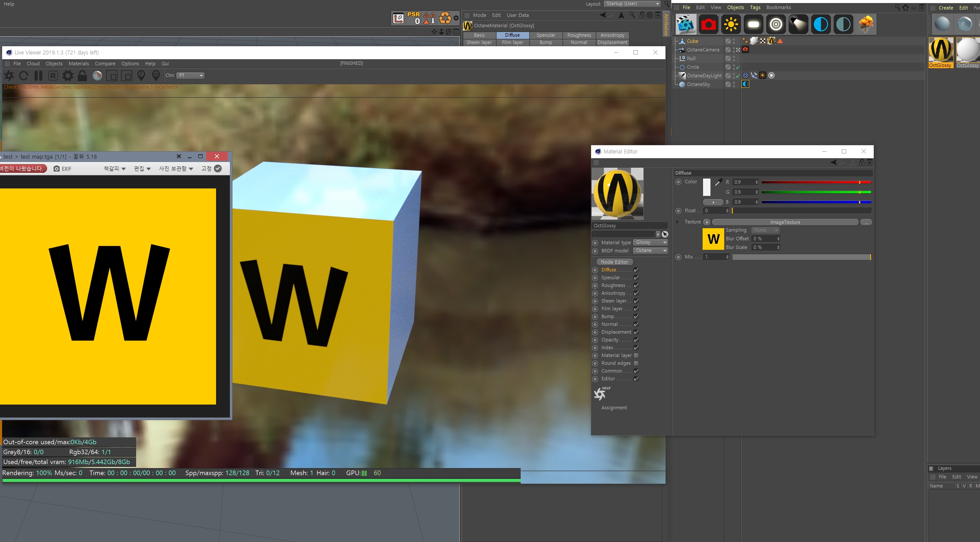Select Assignment in Material Editor list
Image resolution: width=980 pixels, height=542 pixels.
pos(614,408)
